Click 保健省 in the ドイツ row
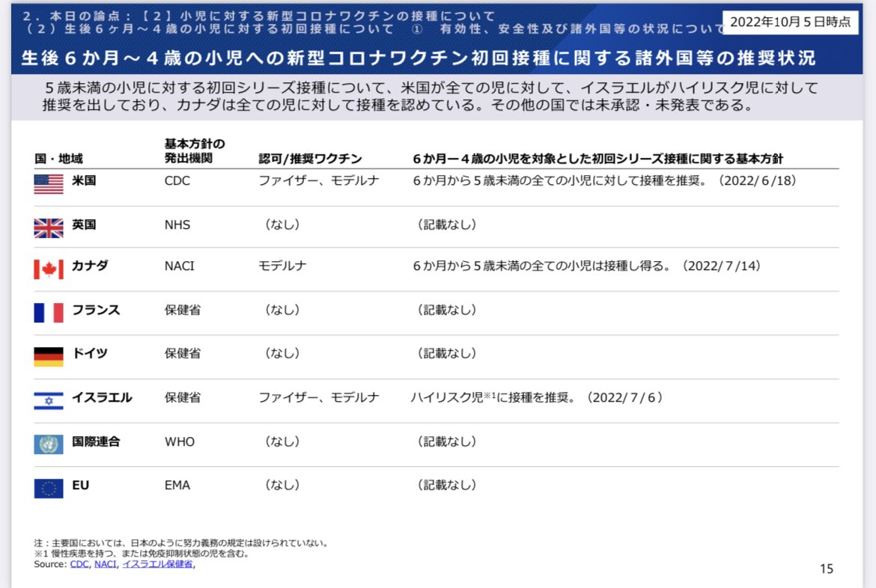 [182, 353]
